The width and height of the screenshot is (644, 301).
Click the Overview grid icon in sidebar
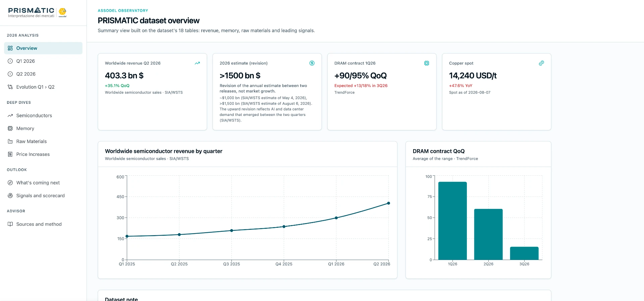click(x=10, y=48)
